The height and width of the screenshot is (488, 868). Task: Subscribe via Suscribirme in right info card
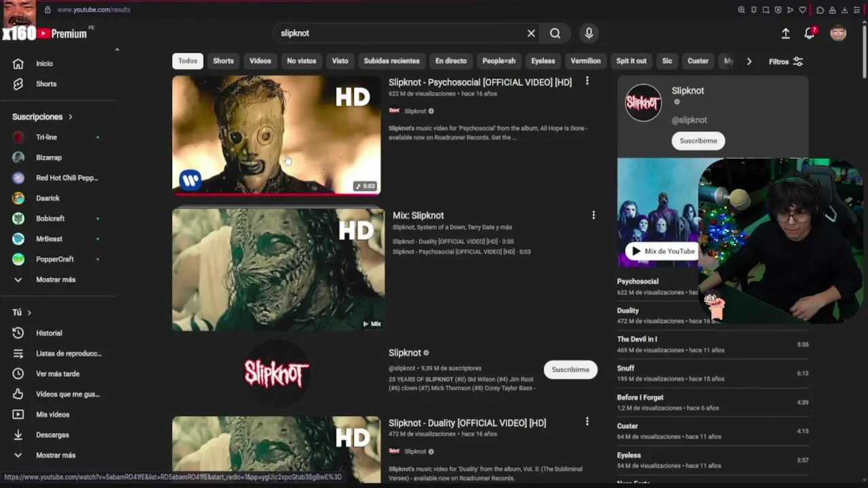point(698,141)
